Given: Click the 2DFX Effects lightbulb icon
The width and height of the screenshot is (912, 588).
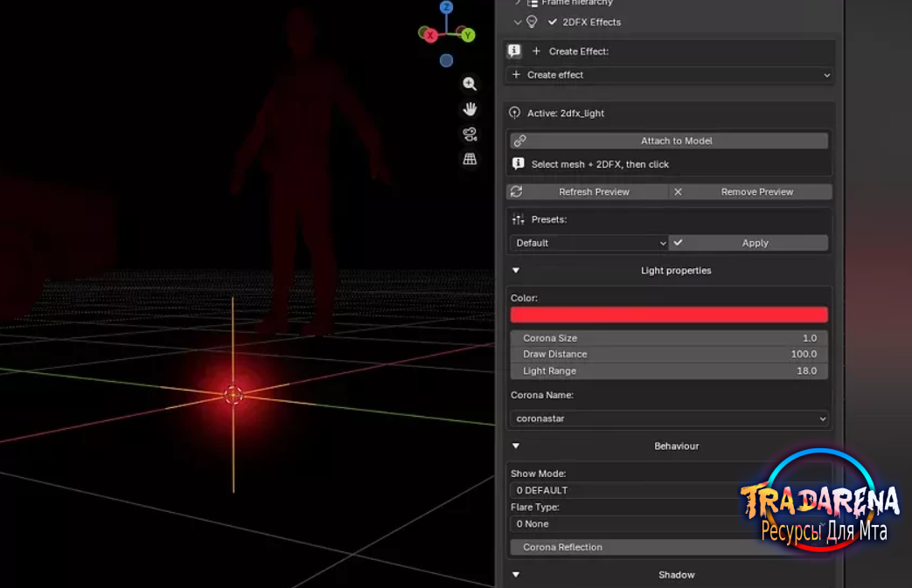Looking at the screenshot, I should point(532,22).
